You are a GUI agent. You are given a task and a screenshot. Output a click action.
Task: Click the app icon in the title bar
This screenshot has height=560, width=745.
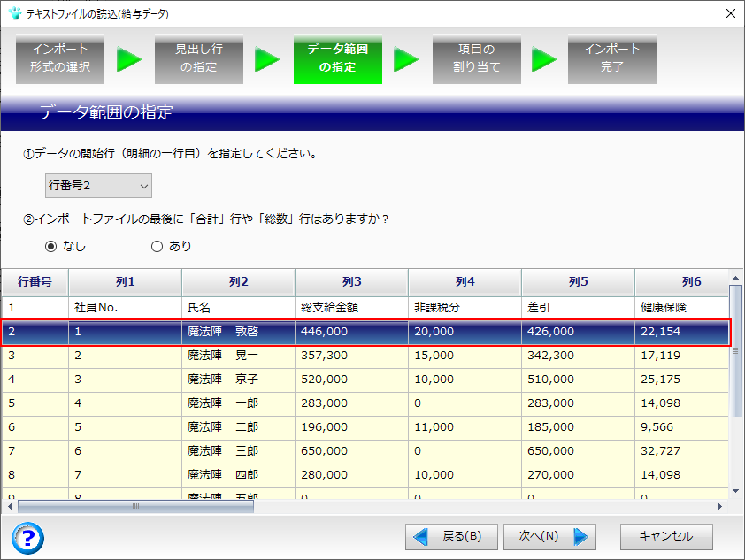[13, 13]
